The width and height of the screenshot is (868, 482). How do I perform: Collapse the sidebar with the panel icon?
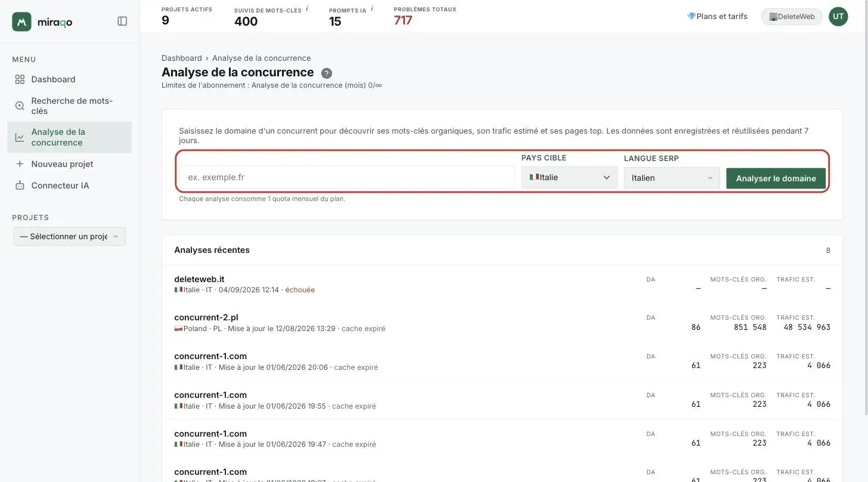(x=122, y=21)
